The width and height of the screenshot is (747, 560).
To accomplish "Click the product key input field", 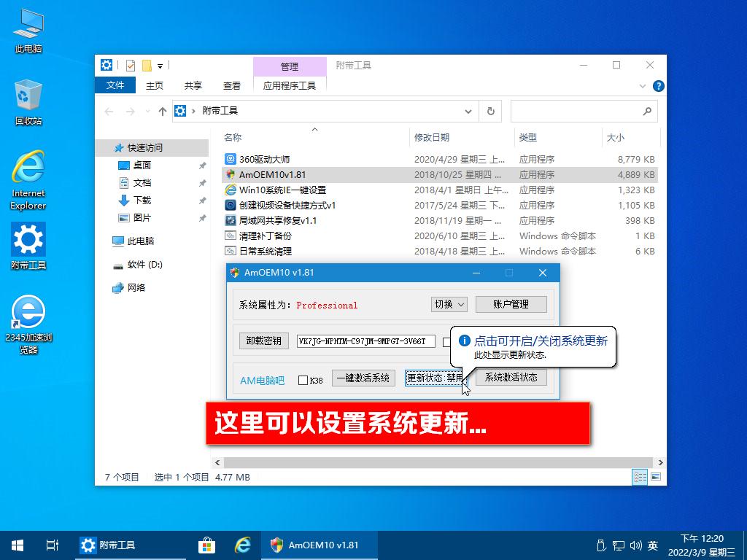I will [x=366, y=341].
